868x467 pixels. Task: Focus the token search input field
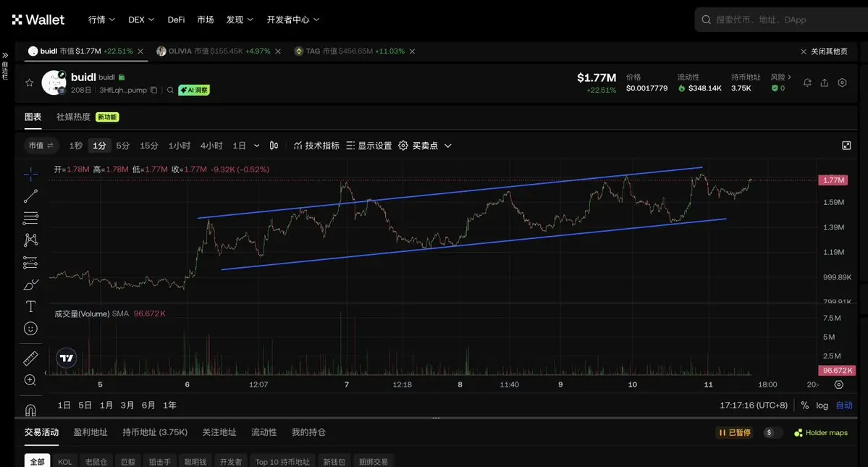pos(781,20)
